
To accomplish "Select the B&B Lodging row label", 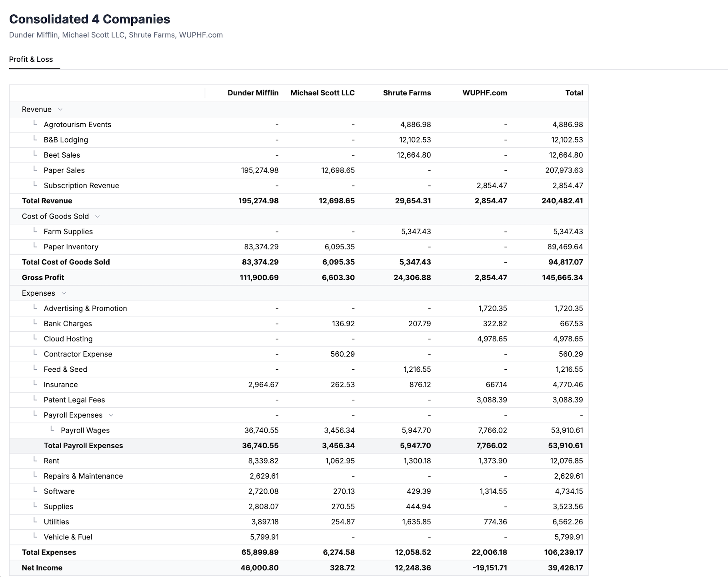I will point(66,140).
